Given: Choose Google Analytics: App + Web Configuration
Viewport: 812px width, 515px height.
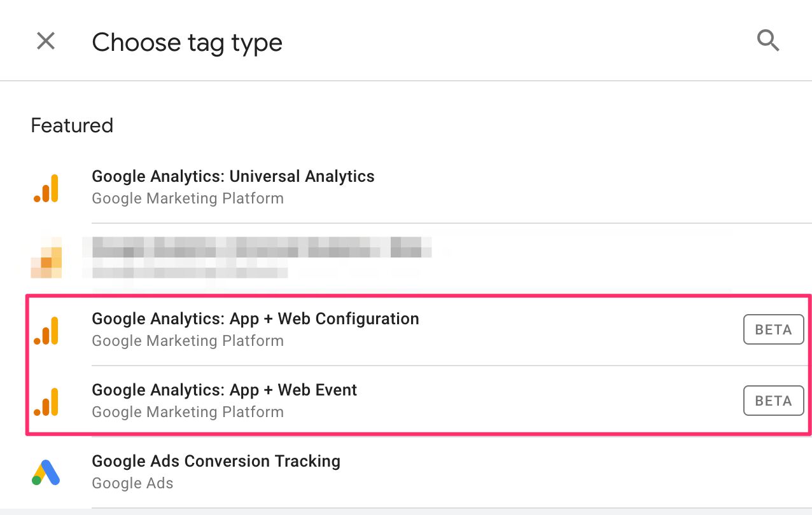Looking at the screenshot, I should (x=255, y=319).
